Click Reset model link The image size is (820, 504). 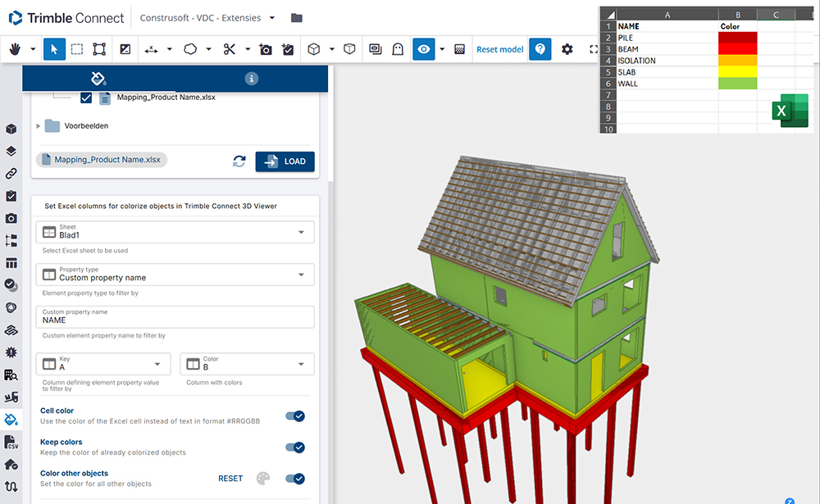pyautogui.click(x=500, y=49)
